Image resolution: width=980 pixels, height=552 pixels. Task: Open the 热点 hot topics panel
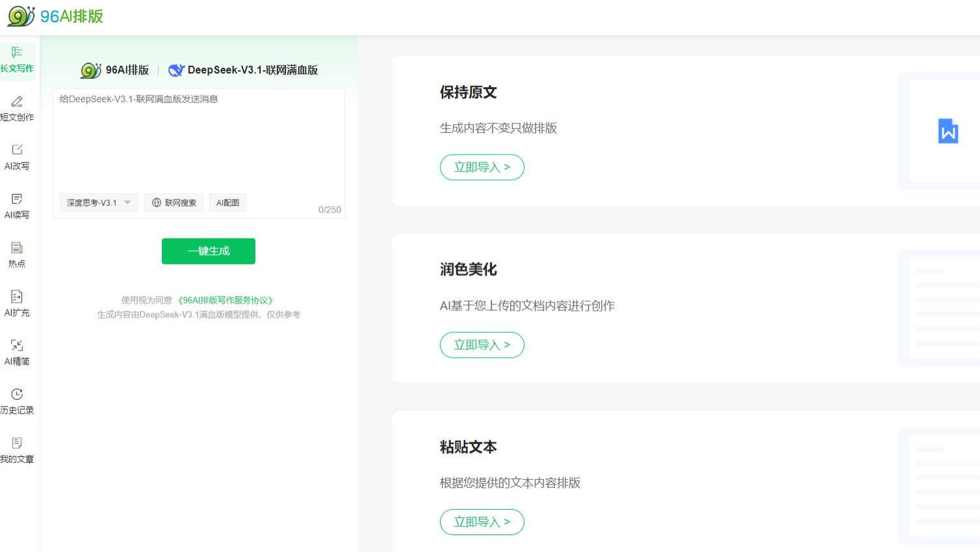coord(17,255)
